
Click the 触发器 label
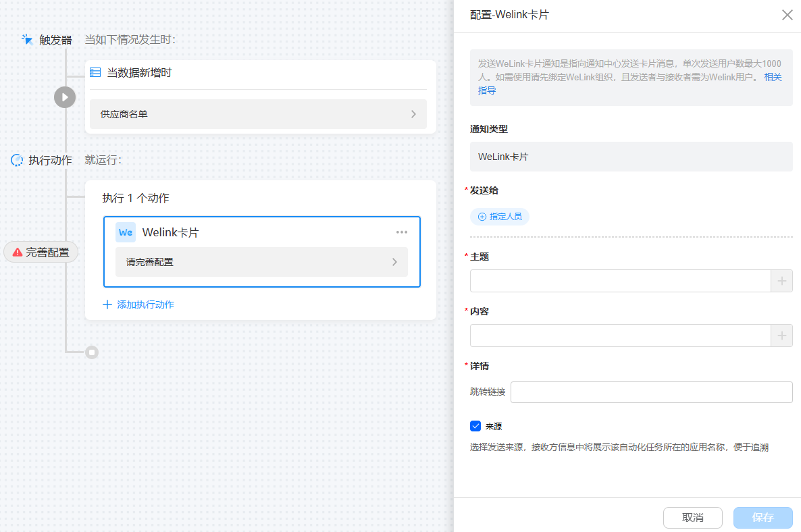coord(55,40)
